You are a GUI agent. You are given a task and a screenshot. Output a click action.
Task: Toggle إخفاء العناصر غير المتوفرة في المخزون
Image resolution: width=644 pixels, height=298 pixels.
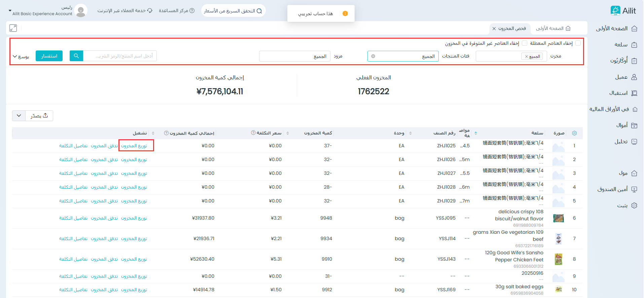(525, 43)
